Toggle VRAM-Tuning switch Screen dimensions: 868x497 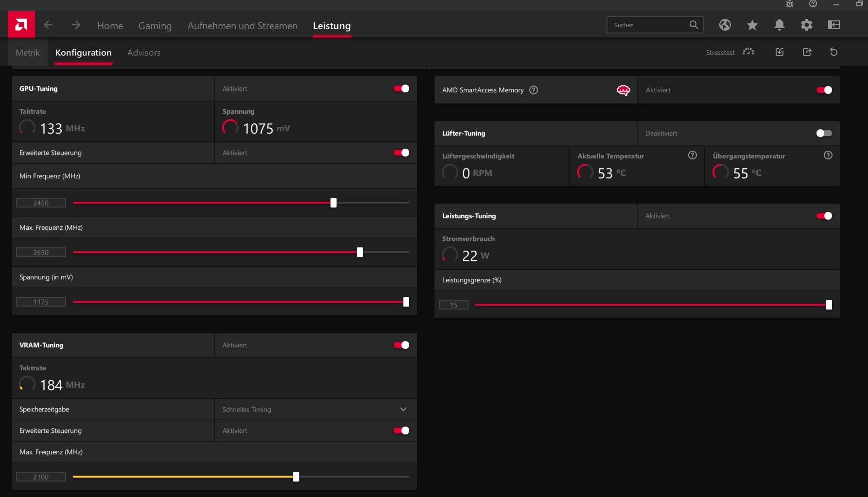(401, 345)
